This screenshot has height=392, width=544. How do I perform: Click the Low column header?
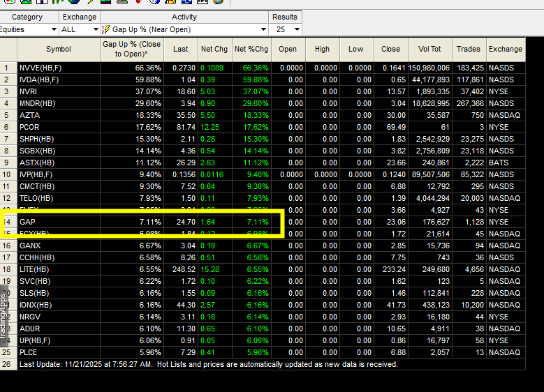pyautogui.click(x=356, y=50)
